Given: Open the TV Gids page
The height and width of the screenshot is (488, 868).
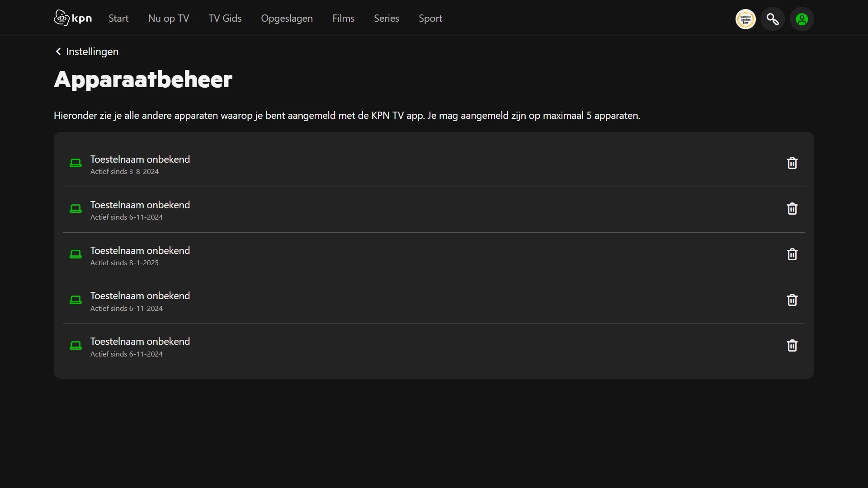Looking at the screenshot, I should tap(225, 19).
